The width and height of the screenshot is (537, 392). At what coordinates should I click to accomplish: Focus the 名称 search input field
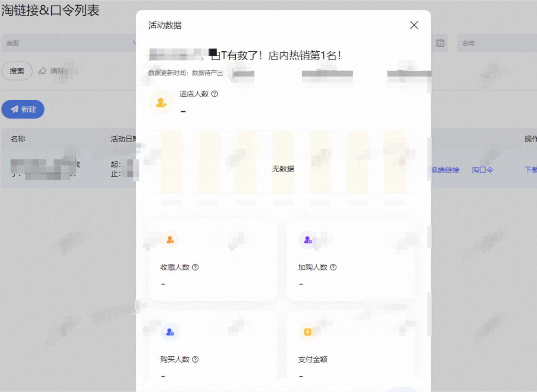[497, 43]
